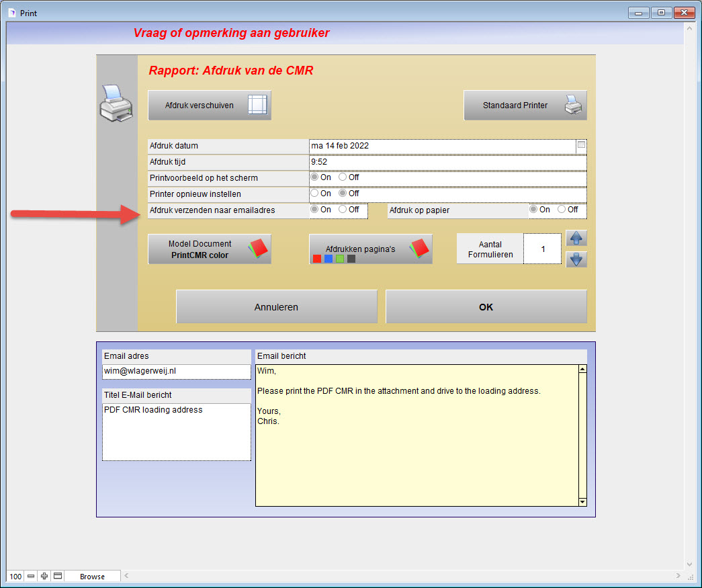The height and width of the screenshot is (588, 702).
Task: Open the Browse mode pop-up menu
Action: [92, 577]
